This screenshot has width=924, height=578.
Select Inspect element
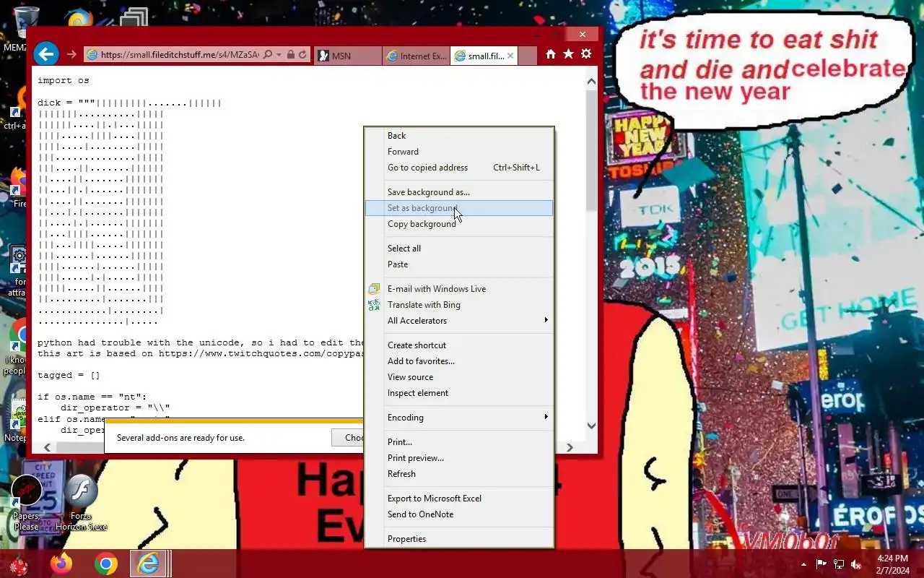[x=459, y=393]
